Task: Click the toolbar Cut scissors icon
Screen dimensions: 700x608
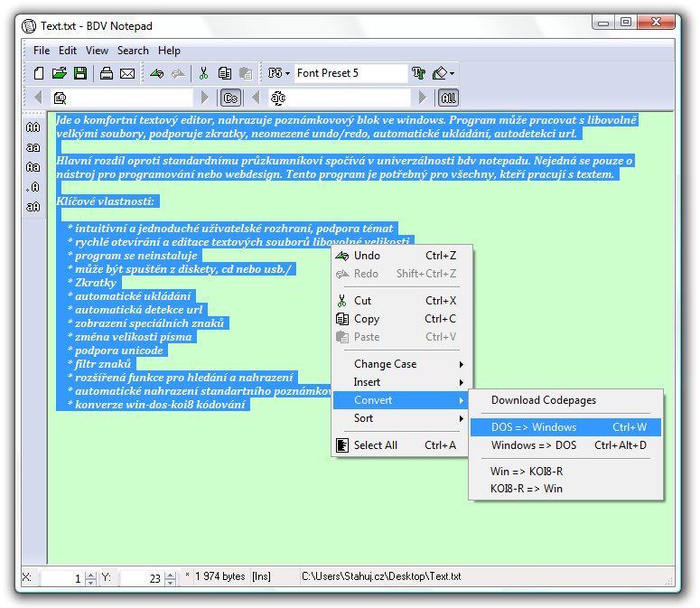Action: (203, 73)
